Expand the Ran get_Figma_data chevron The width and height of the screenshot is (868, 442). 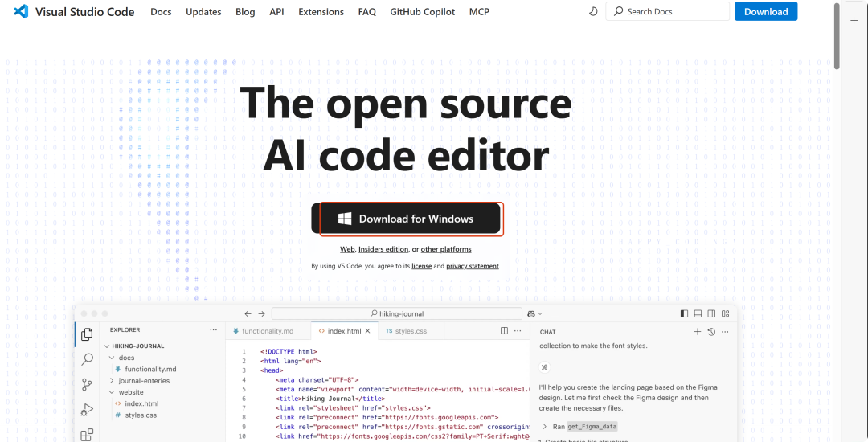point(545,426)
